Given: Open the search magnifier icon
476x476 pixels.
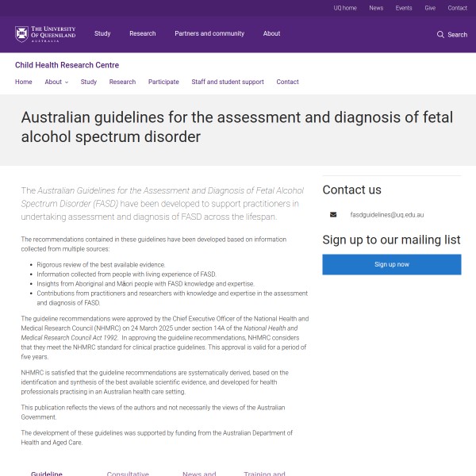Looking at the screenshot, I should 440,34.
